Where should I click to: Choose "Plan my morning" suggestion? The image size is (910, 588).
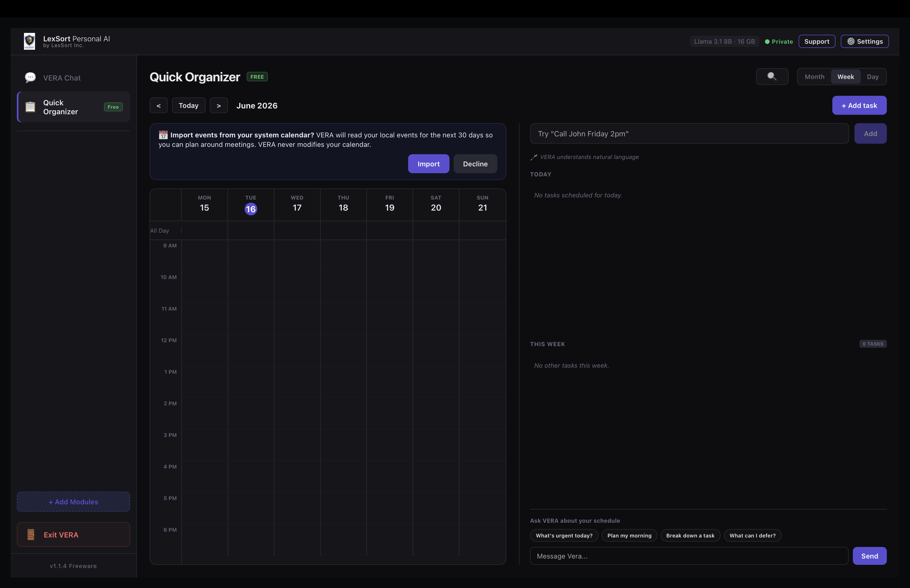[x=629, y=535]
